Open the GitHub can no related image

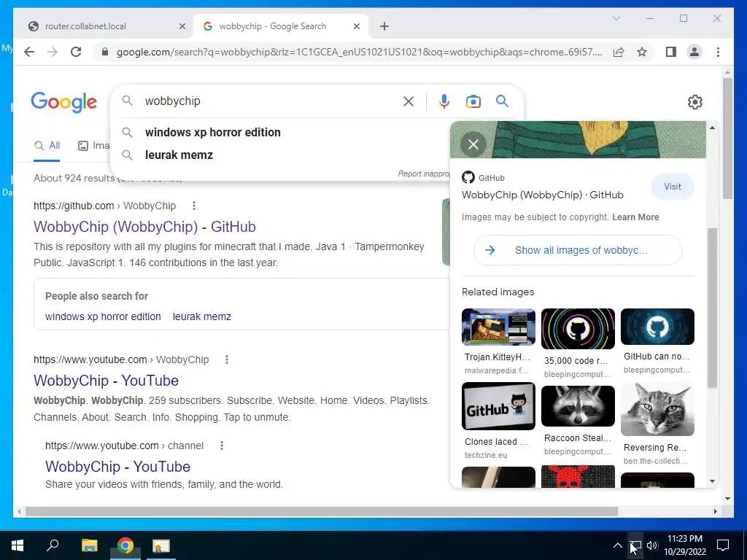coord(657,327)
